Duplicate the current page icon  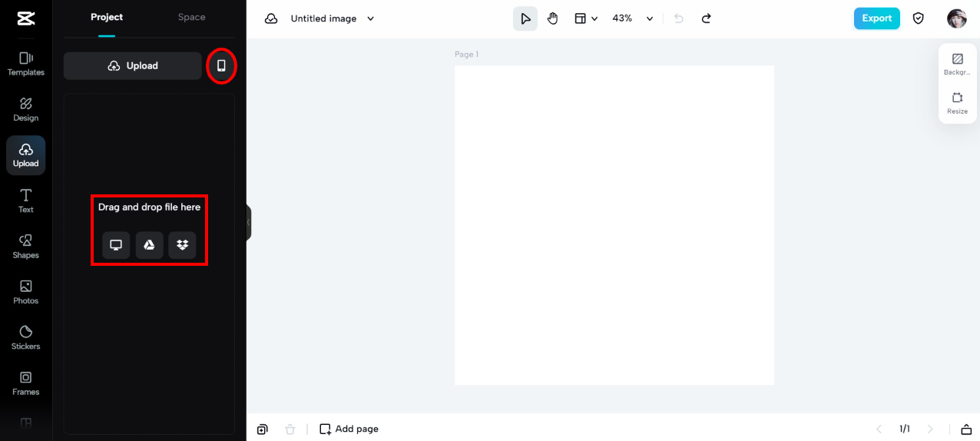[x=263, y=429]
